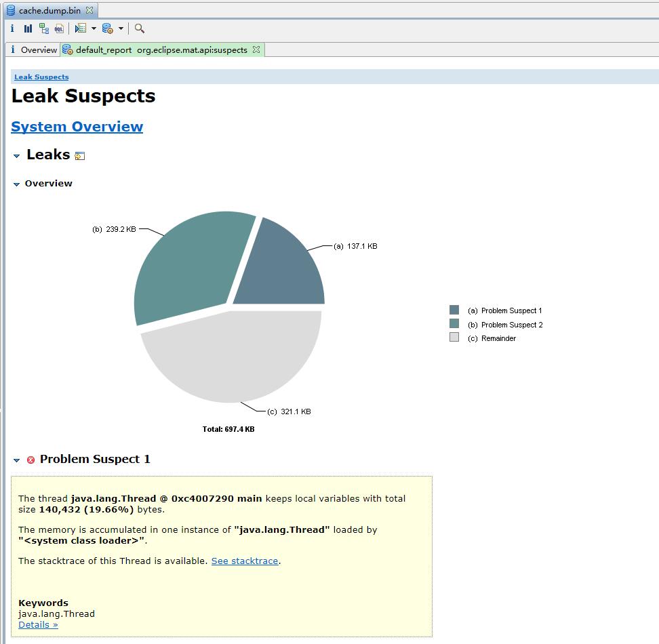659x644 pixels.
Task: Click the small icon beside Leaks heading
Action: [x=79, y=156]
